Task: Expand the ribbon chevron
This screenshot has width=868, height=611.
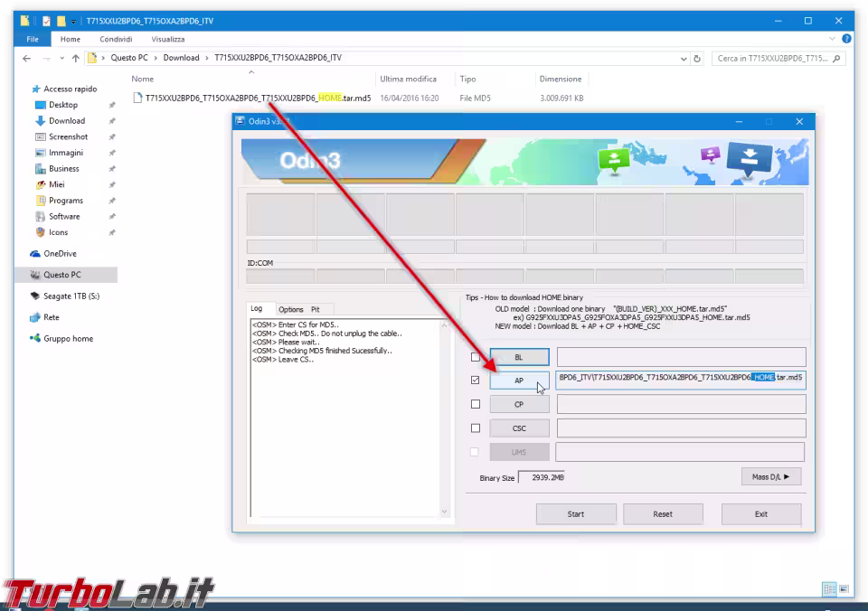Action: click(x=832, y=39)
